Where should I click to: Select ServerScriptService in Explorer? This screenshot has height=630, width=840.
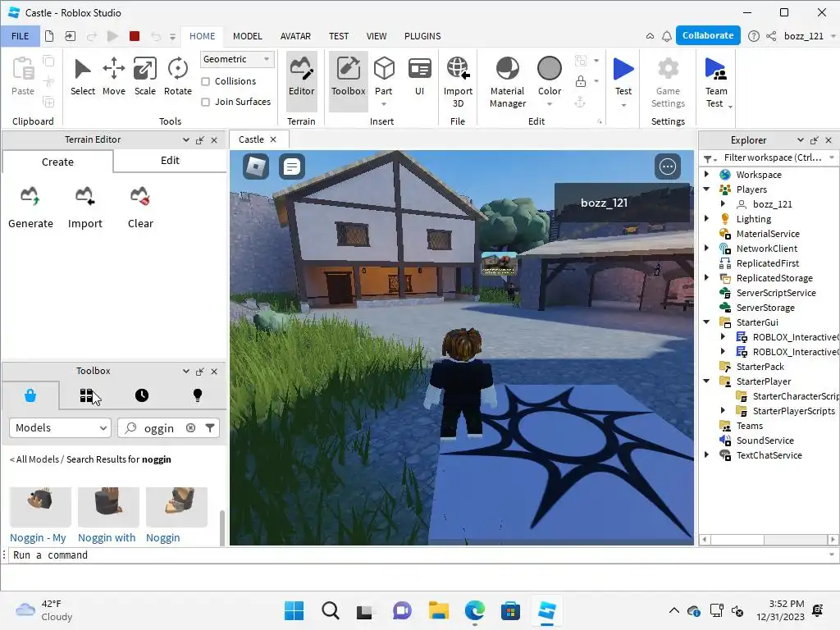click(x=775, y=293)
